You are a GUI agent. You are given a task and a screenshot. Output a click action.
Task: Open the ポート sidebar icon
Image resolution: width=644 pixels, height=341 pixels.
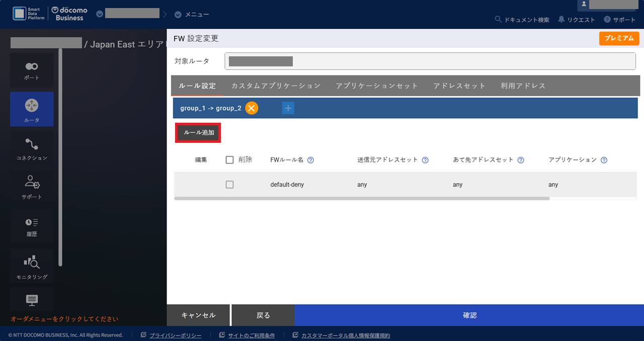click(x=32, y=70)
